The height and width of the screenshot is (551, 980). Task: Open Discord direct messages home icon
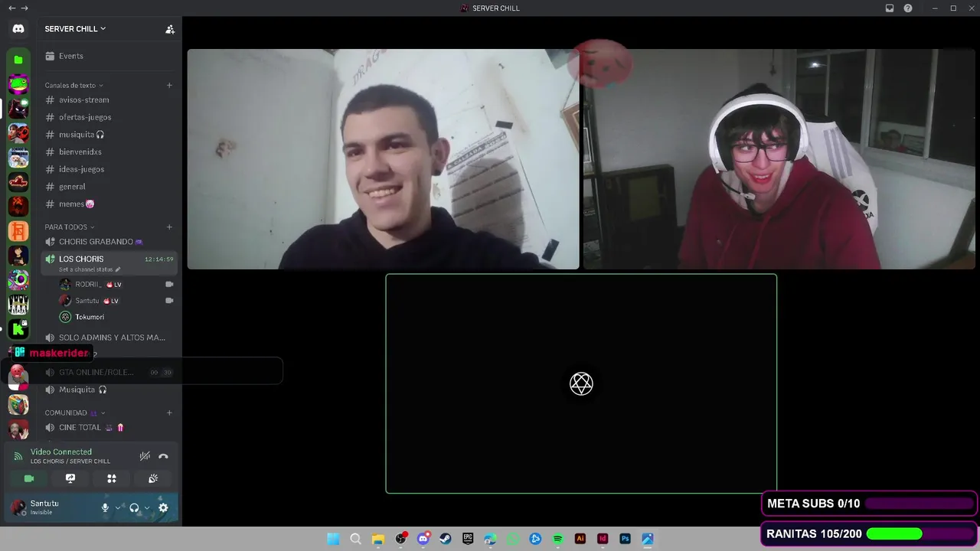18,29
